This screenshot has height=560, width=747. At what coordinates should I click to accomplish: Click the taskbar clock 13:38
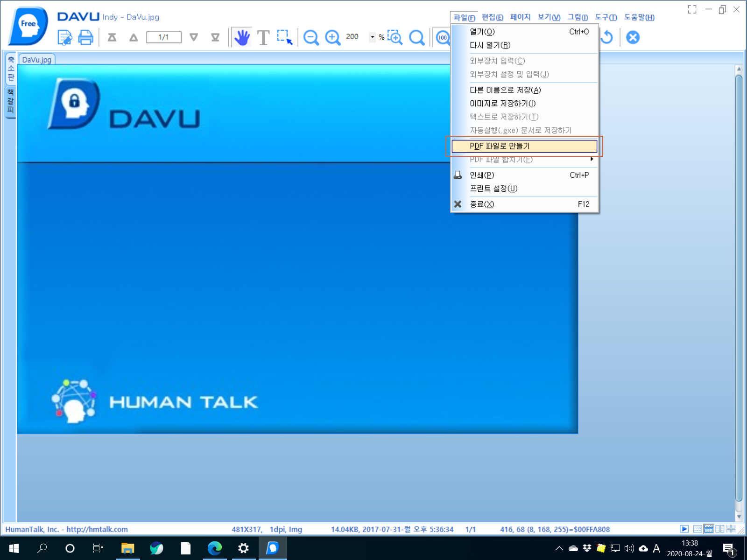(x=690, y=548)
